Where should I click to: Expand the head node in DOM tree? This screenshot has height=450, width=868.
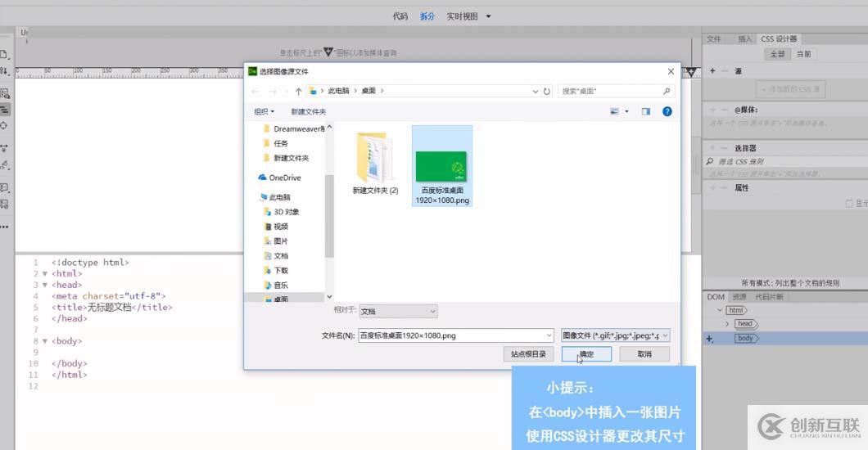point(727,324)
